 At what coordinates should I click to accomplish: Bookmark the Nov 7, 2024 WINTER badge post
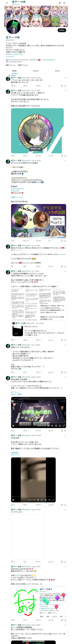tap(62, 156)
